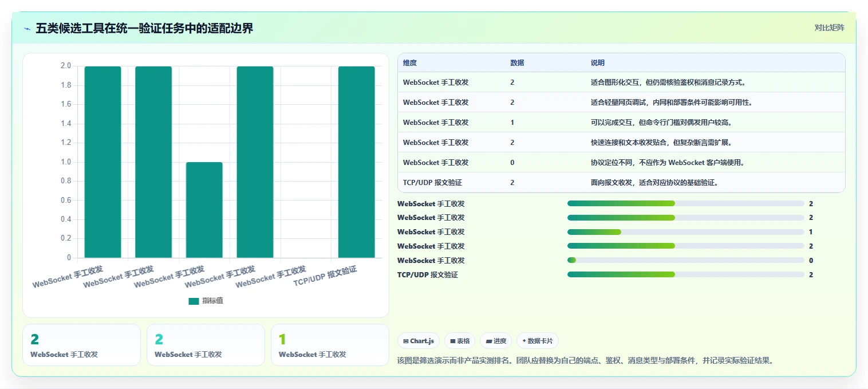Click the 数据卡片 chip
The height and width of the screenshot is (389, 868).
537,341
